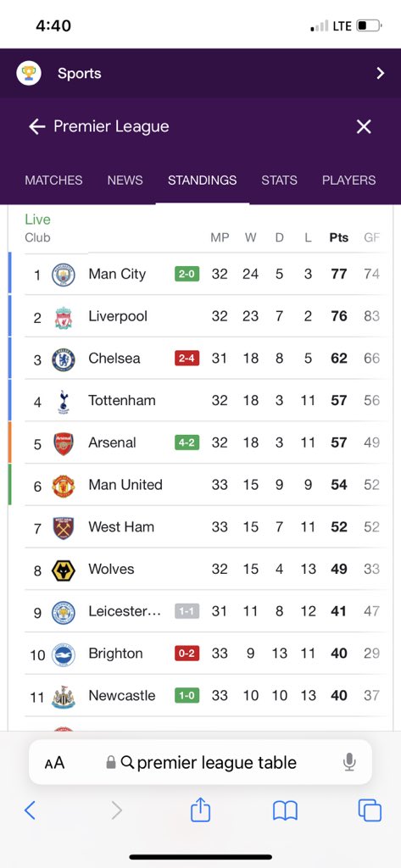Open the AA reader options menu
401x868 pixels.
tap(55, 763)
